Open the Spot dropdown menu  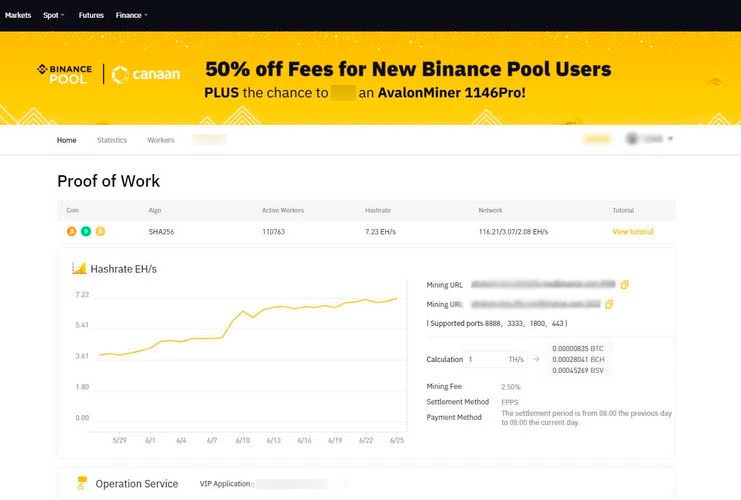pyautogui.click(x=53, y=15)
